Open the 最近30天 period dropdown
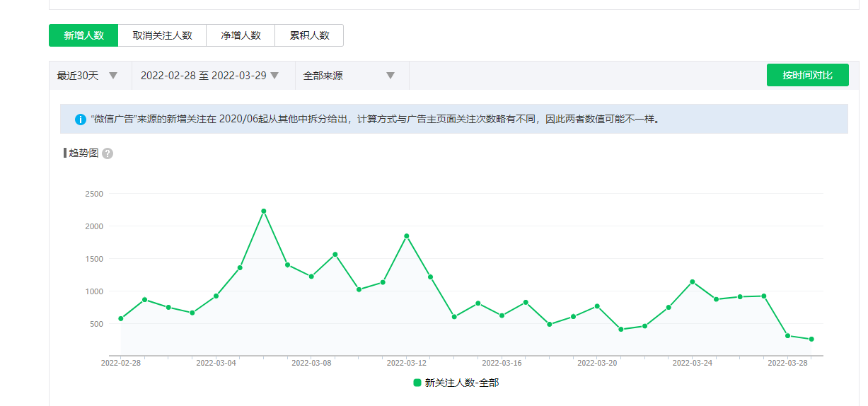Screen dimensions: 868x406 point(90,76)
